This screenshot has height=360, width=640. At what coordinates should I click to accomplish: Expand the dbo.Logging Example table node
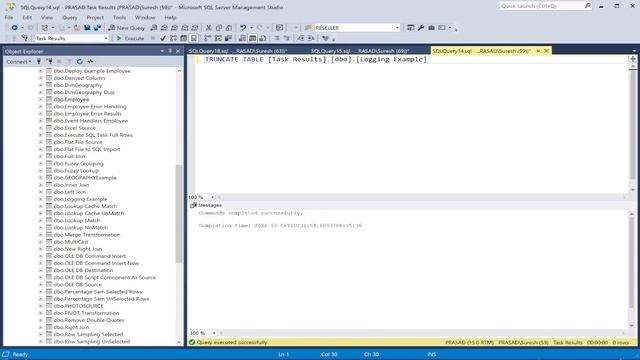coord(40,199)
